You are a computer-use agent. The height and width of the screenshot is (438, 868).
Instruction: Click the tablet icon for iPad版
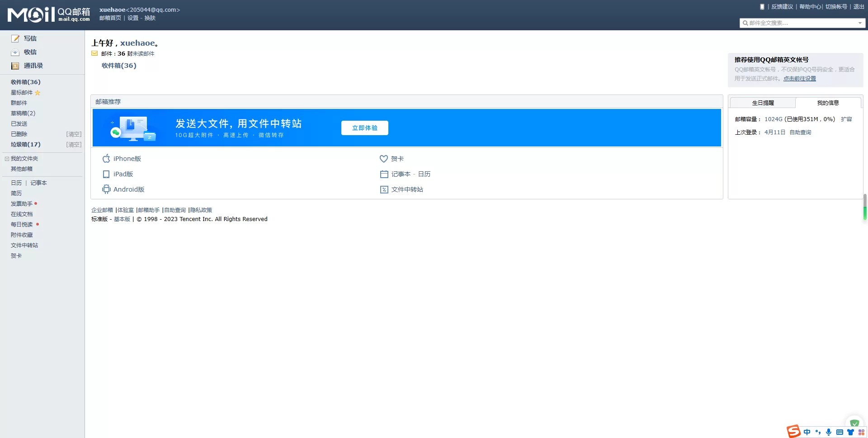pyautogui.click(x=106, y=174)
